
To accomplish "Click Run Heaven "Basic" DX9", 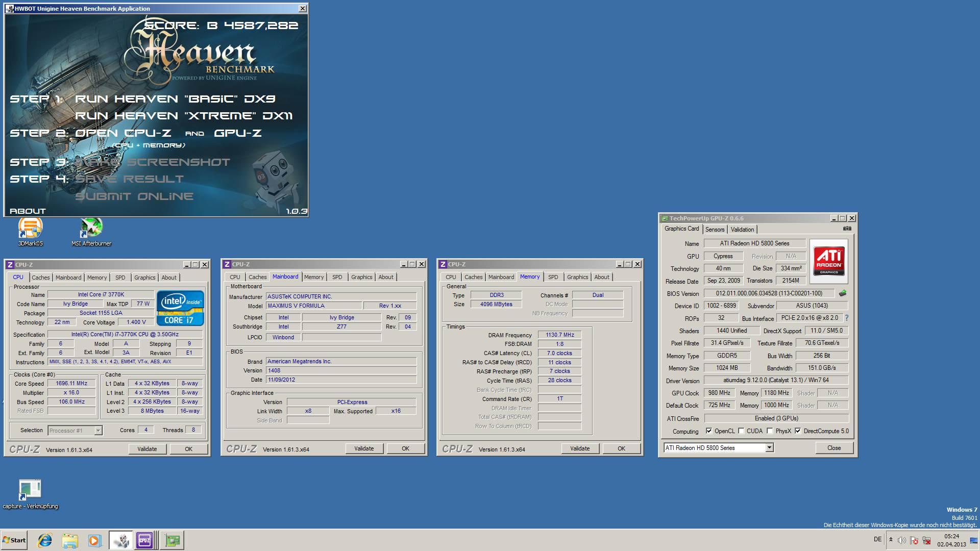I will click(175, 99).
